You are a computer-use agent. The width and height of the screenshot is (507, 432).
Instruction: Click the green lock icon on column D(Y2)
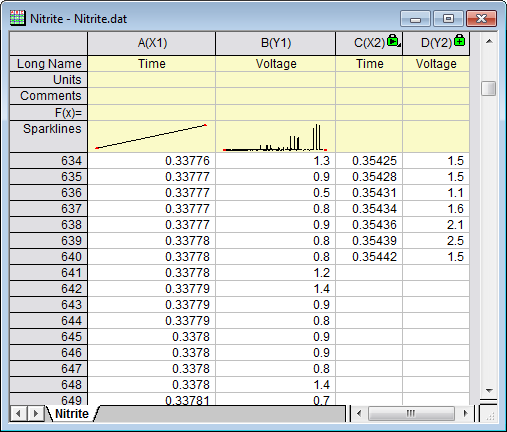pos(460,40)
